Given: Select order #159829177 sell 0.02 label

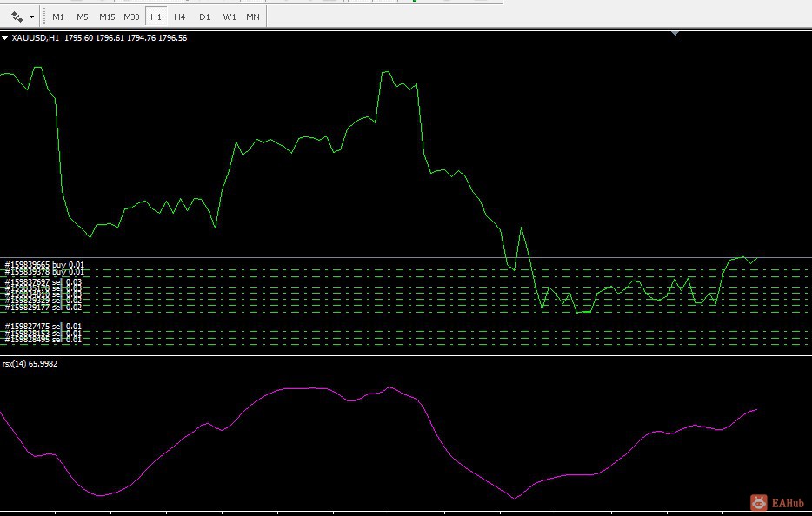Looking at the screenshot, I should (43, 308).
